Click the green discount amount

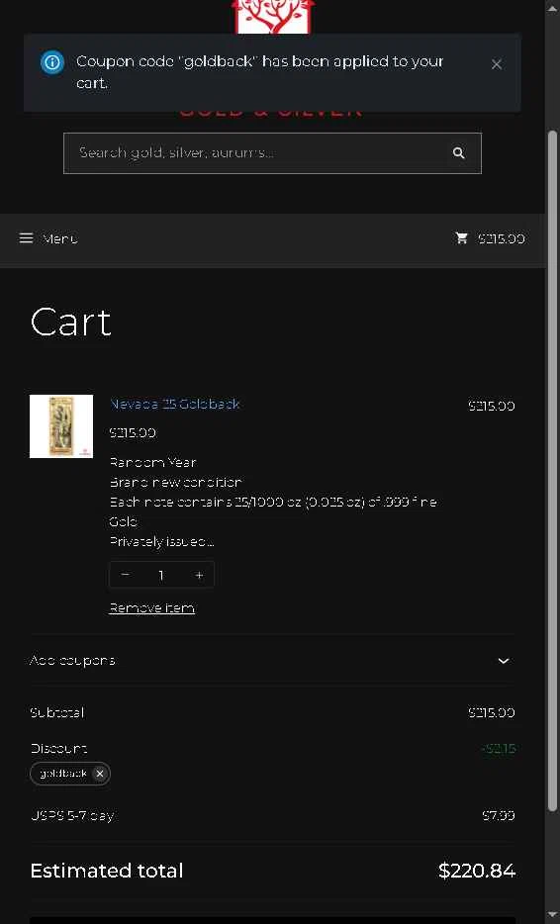[498, 748]
